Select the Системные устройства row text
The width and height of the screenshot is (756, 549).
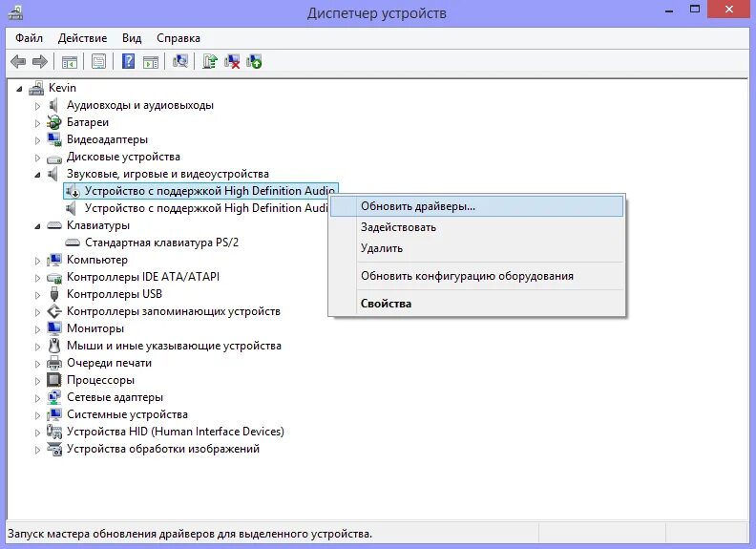tap(127, 414)
